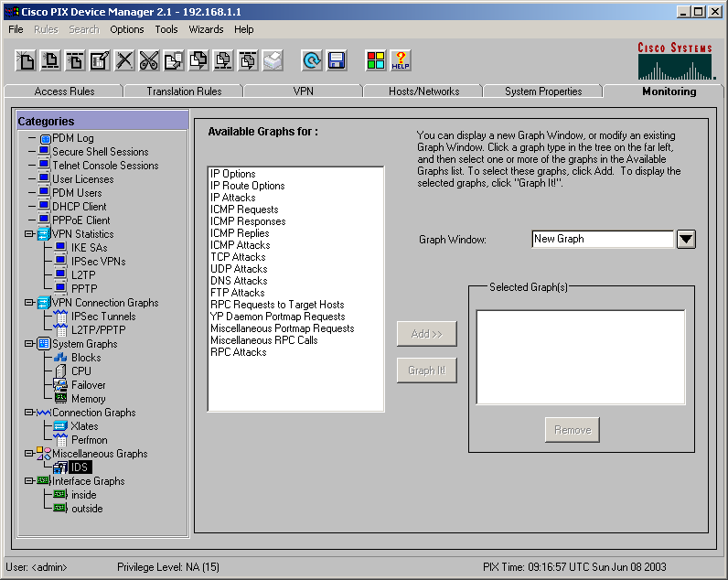Collapse the VPN Connection Graphs node

tap(29, 302)
